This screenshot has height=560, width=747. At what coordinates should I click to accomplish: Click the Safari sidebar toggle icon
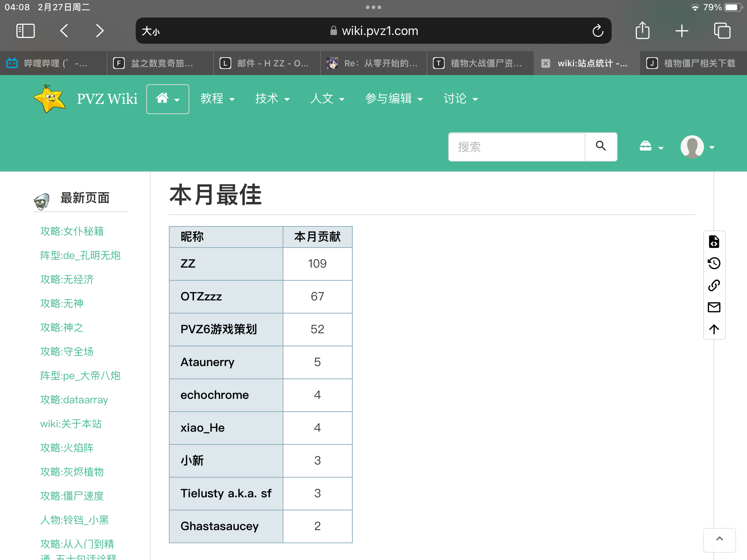(x=26, y=31)
